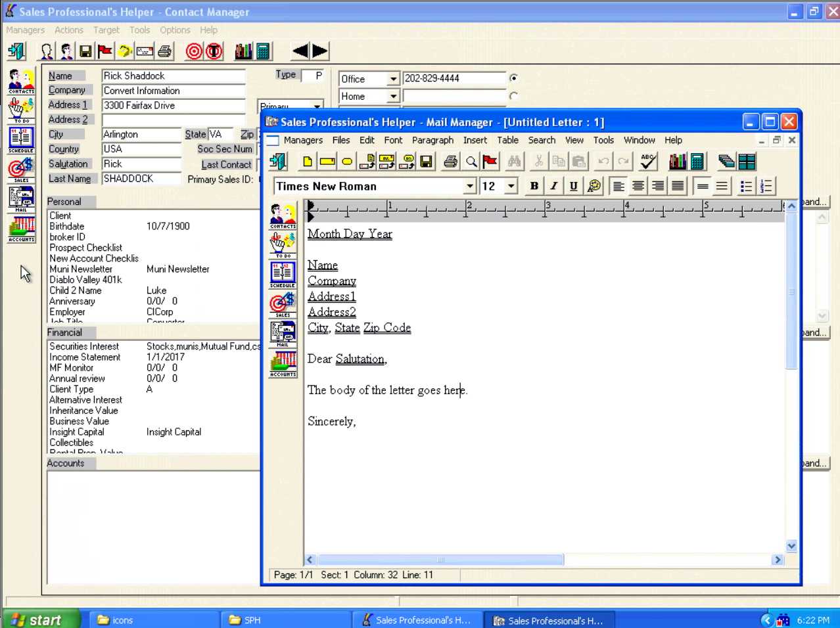Open the Home phone type dropdown
This screenshot has height=628, width=840.
click(393, 97)
